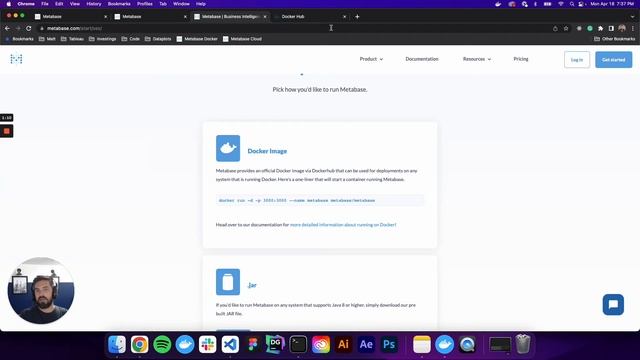This screenshot has width=640, height=360.
Task: Open the chat support widget
Action: 613,304
